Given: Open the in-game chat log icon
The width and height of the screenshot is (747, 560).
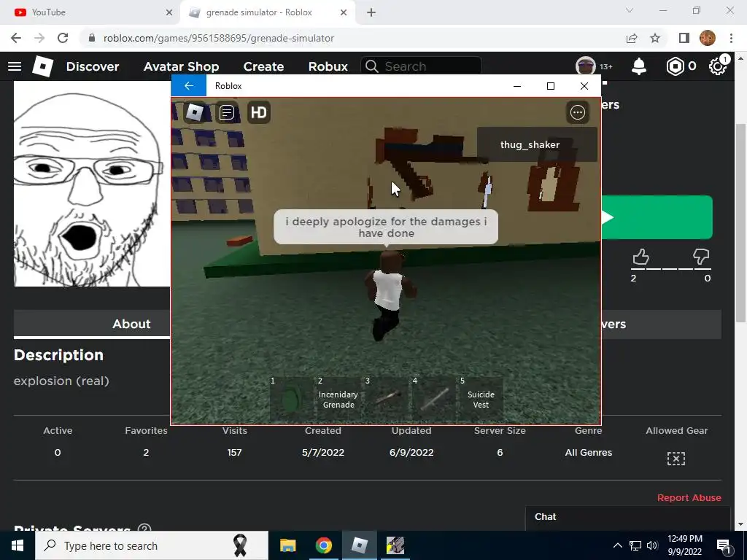Looking at the screenshot, I should (x=227, y=112).
